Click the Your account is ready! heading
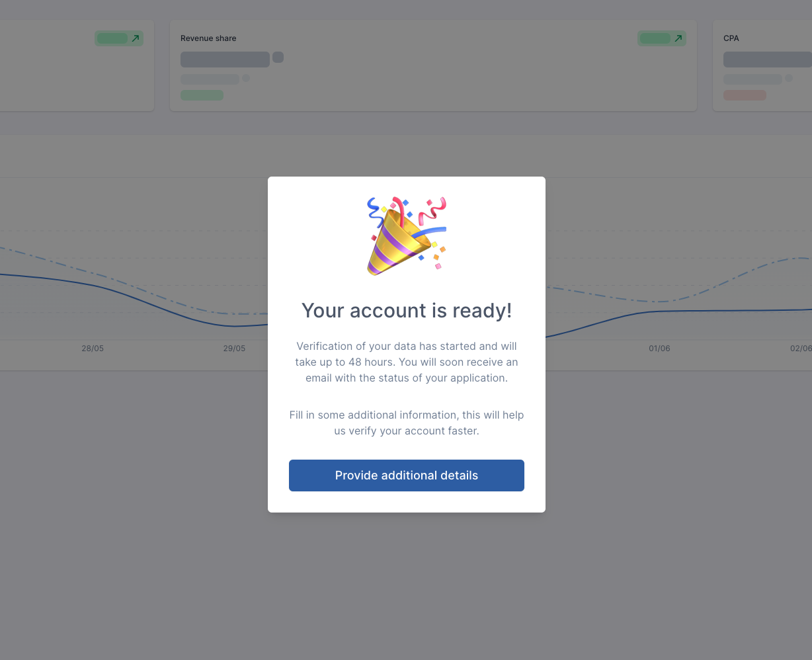Screen dimensions: 812x660 click(407, 310)
